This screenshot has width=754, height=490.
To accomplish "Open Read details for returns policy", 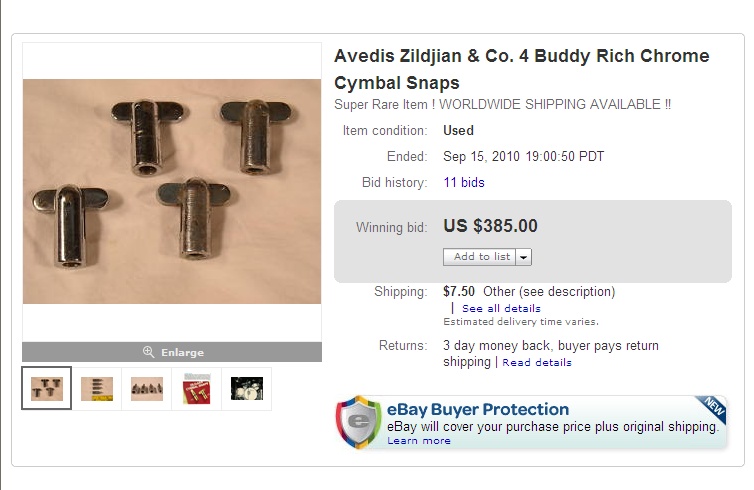I will pyautogui.click(x=537, y=363).
